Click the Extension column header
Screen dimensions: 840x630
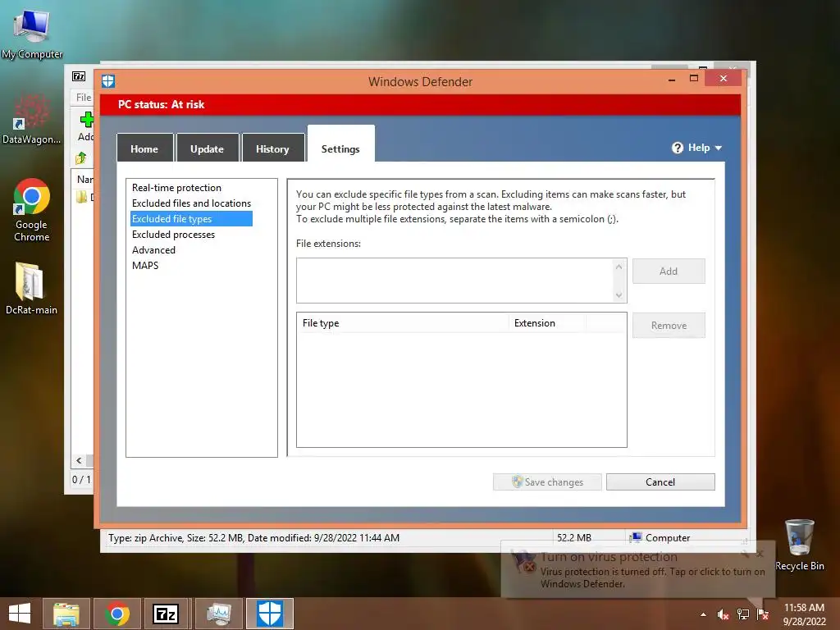(547, 323)
